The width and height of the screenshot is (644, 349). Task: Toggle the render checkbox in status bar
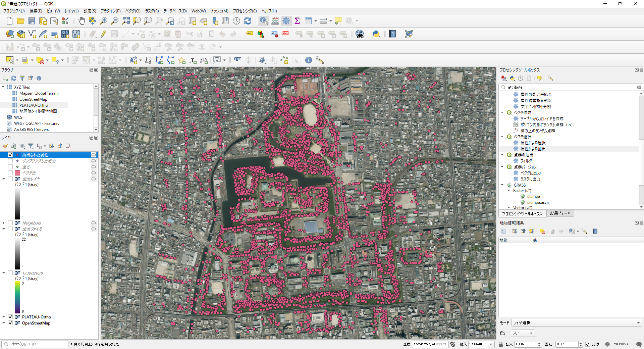click(x=588, y=344)
